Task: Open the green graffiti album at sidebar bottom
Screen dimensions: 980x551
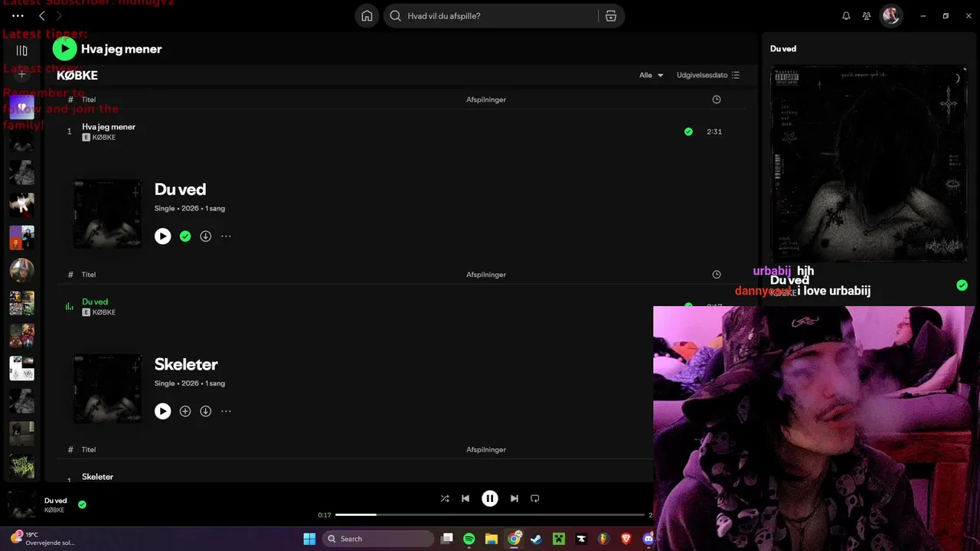Action: point(21,466)
